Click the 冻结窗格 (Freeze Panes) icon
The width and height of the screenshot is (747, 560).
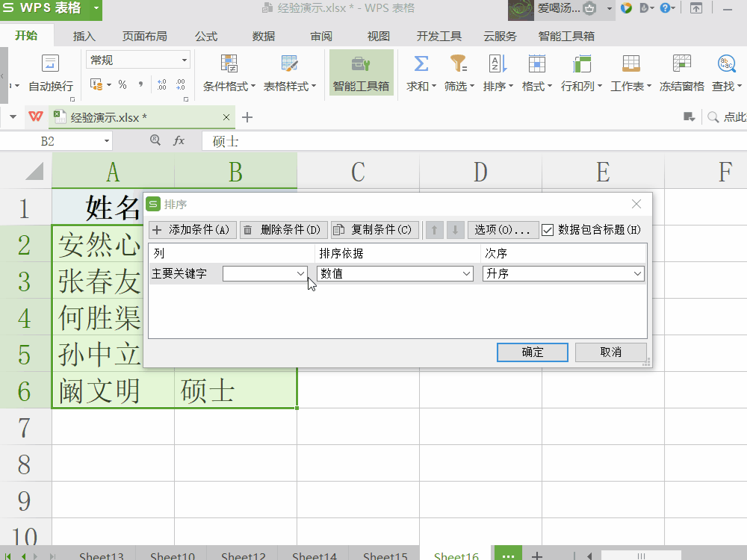coord(681,72)
